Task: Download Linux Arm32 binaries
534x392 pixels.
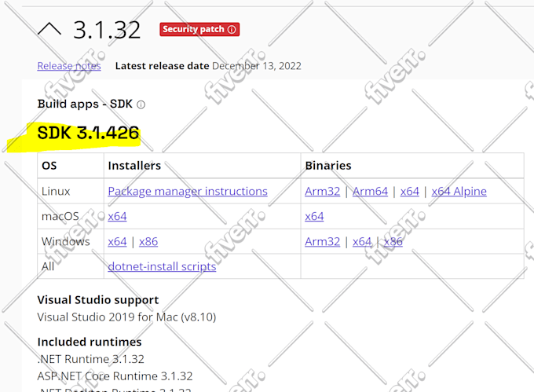Action: (x=322, y=192)
